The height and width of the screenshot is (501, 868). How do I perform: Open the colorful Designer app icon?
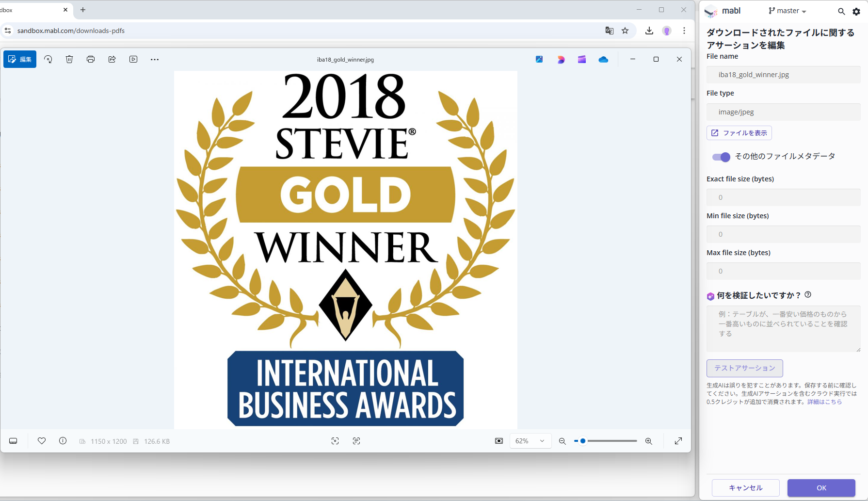pyautogui.click(x=561, y=59)
